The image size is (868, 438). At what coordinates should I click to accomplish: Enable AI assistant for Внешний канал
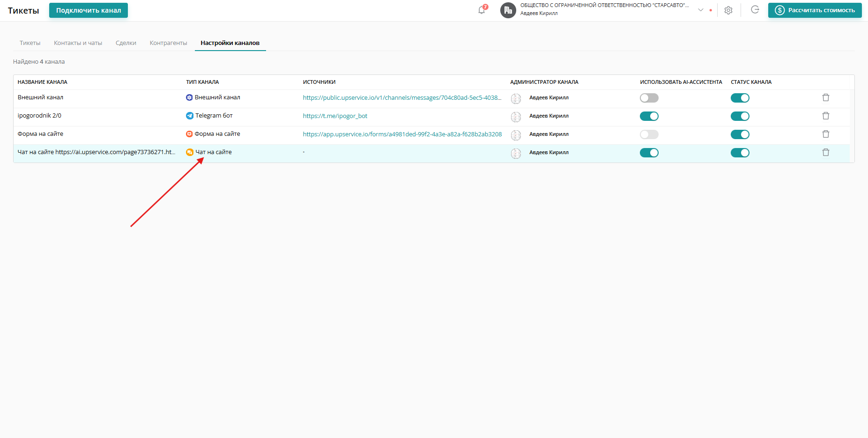pyautogui.click(x=649, y=98)
